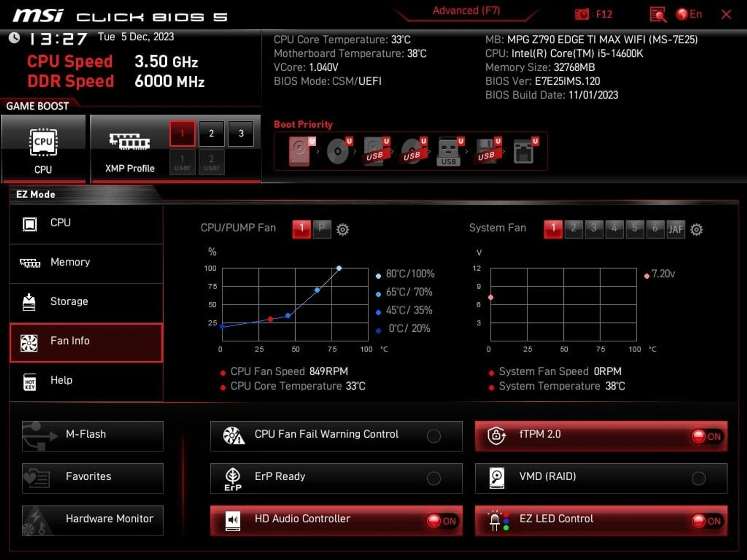Click the CPU fan fail warning icon

[234, 436]
